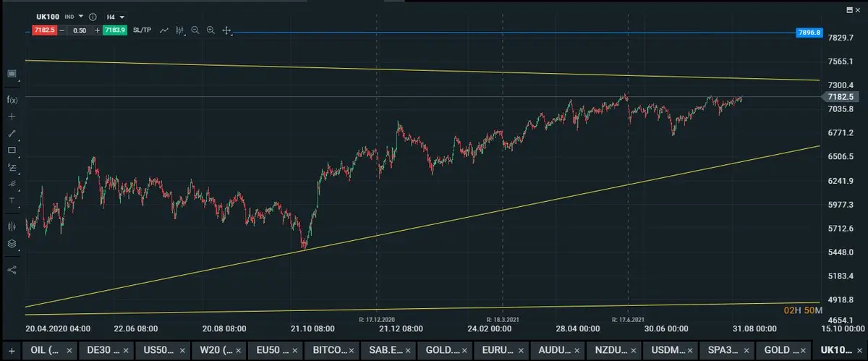Switch chart to line chart type
Viewport: 868px width, 361px height.
[165, 30]
